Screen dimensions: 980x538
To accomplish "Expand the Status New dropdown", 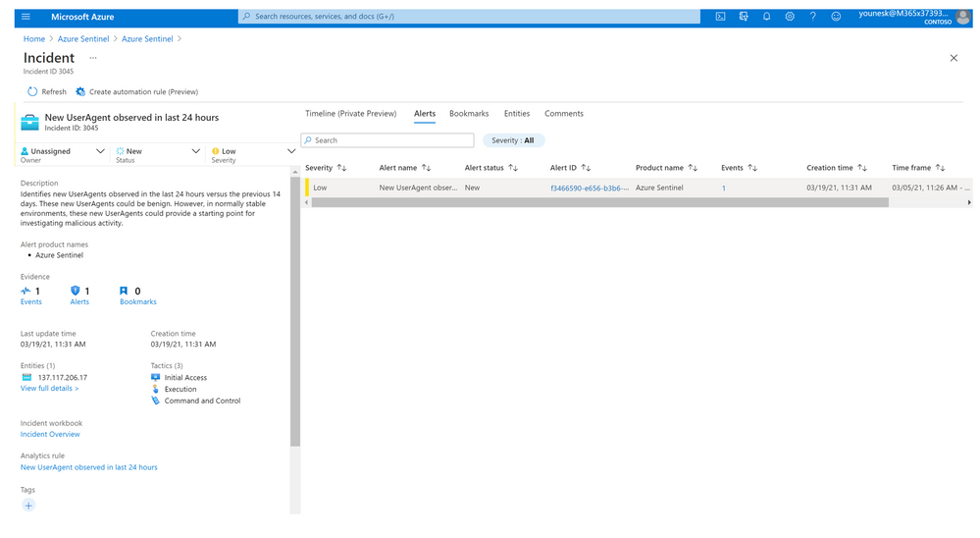I will click(x=195, y=151).
